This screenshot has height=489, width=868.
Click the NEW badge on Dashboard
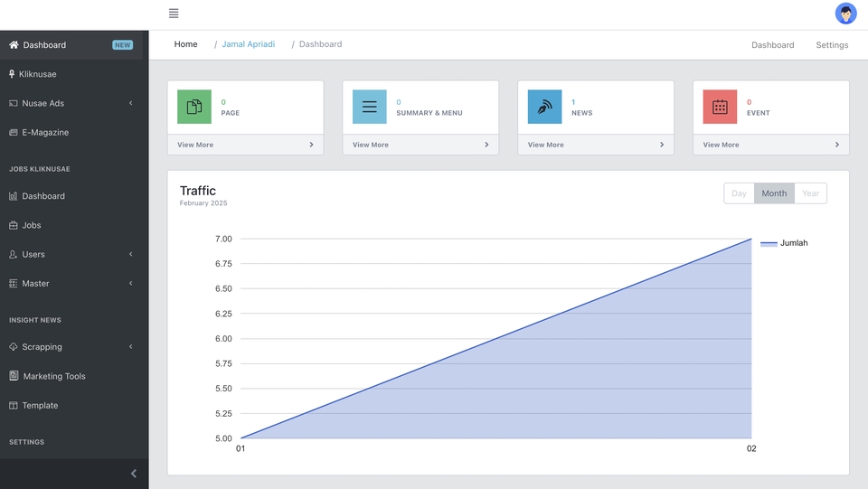[x=122, y=45]
